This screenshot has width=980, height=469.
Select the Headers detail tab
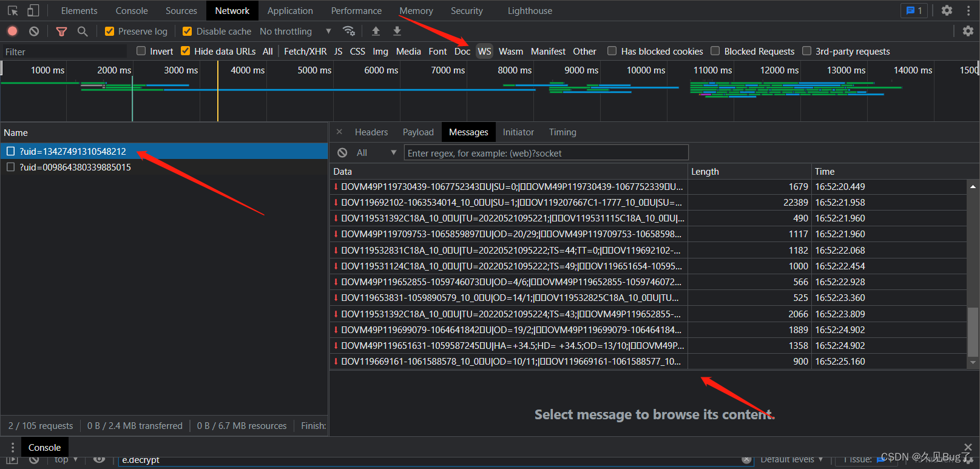tap(371, 132)
